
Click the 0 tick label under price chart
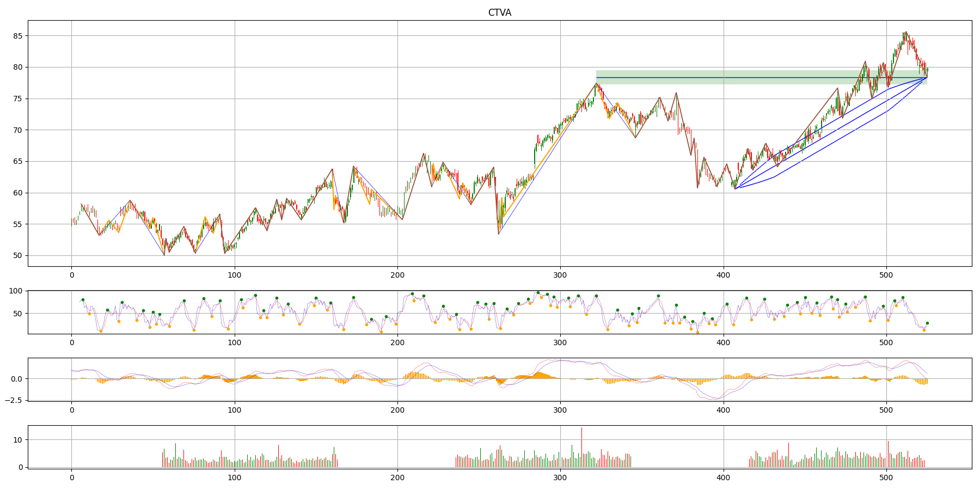tap(71, 275)
